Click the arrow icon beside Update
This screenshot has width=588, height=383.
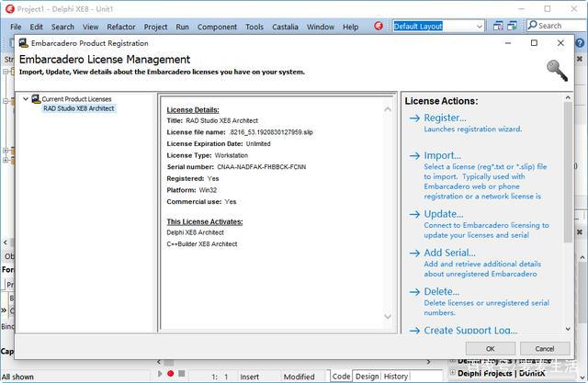pos(414,214)
